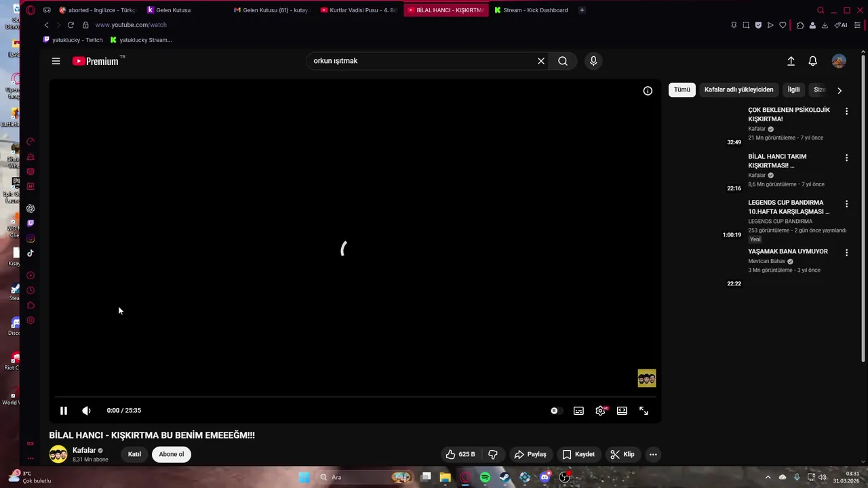This screenshot has height=488, width=868.
Task: Run search with the magnifier button
Action: 563,61
